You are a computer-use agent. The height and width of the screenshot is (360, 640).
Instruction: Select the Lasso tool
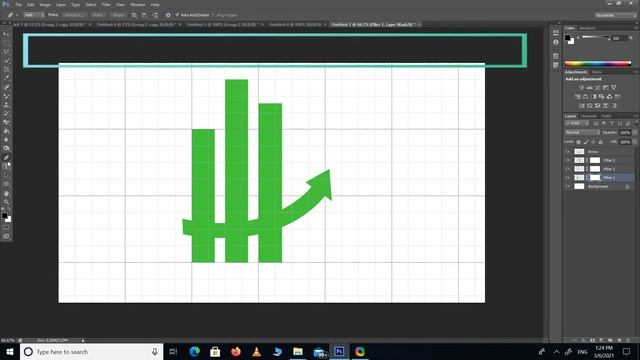pyautogui.click(x=6, y=52)
